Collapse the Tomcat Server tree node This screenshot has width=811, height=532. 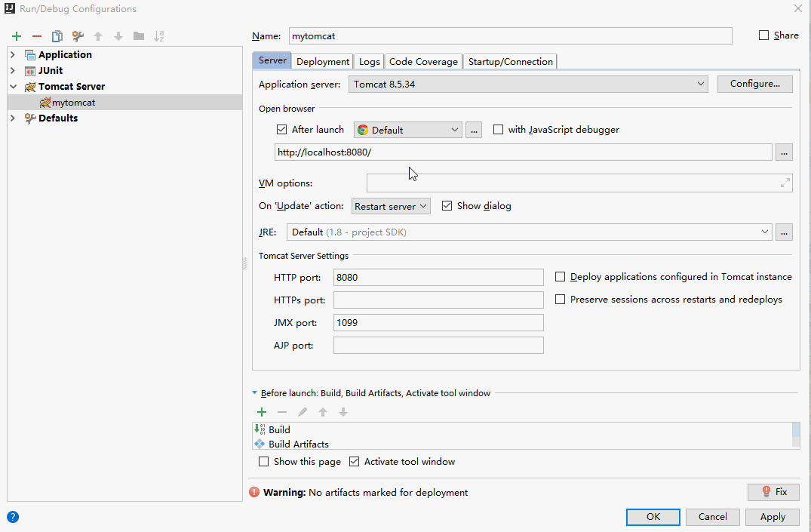click(x=13, y=87)
